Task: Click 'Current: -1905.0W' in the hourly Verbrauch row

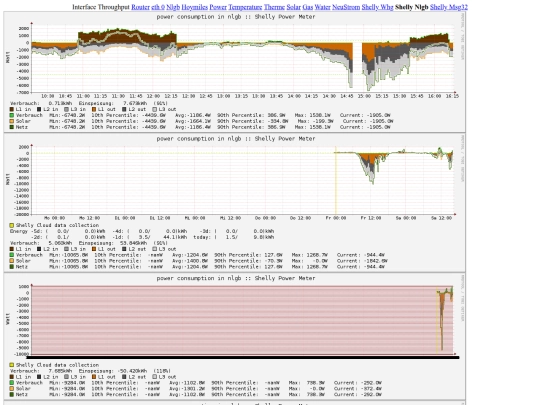Action: 365,115
